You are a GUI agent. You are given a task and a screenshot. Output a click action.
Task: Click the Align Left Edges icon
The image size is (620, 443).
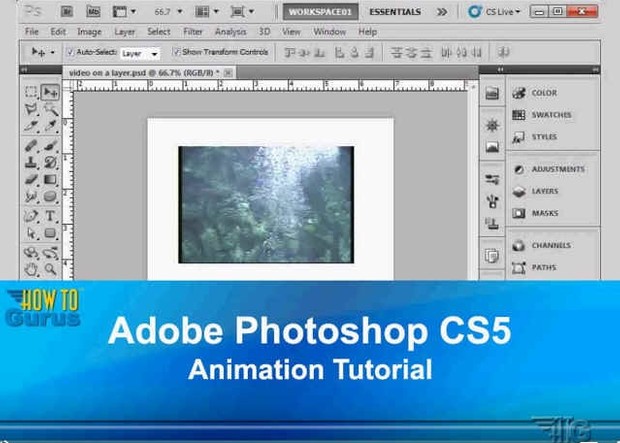click(339, 52)
